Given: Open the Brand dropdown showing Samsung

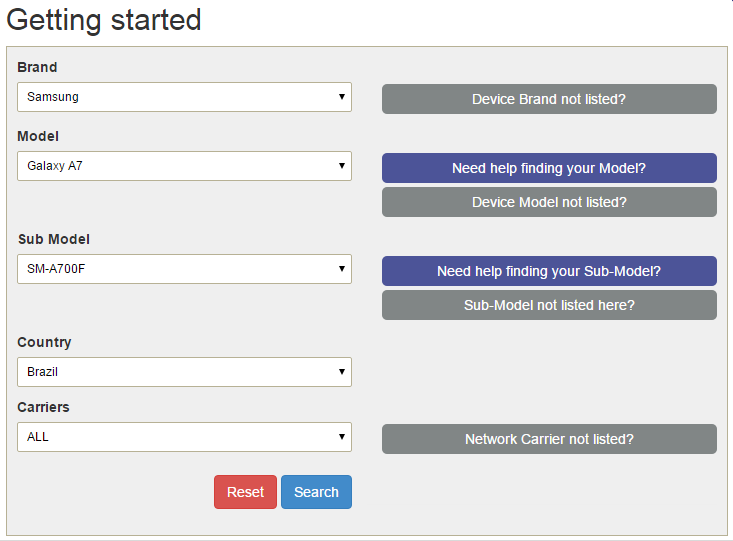Looking at the screenshot, I should tap(184, 97).
